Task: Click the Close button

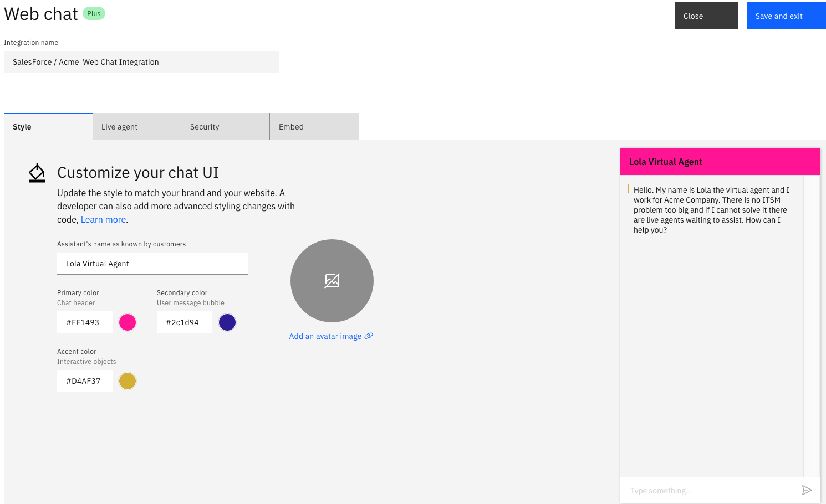Action: pyautogui.click(x=707, y=16)
